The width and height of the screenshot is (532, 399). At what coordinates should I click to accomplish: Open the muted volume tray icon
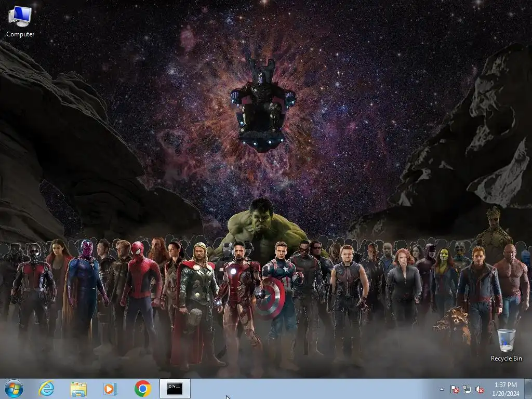tap(480, 389)
